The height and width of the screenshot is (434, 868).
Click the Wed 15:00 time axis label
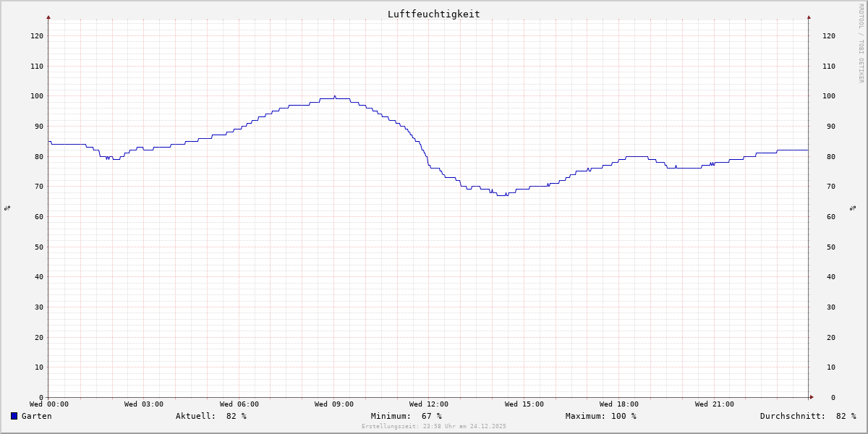point(524,404)
